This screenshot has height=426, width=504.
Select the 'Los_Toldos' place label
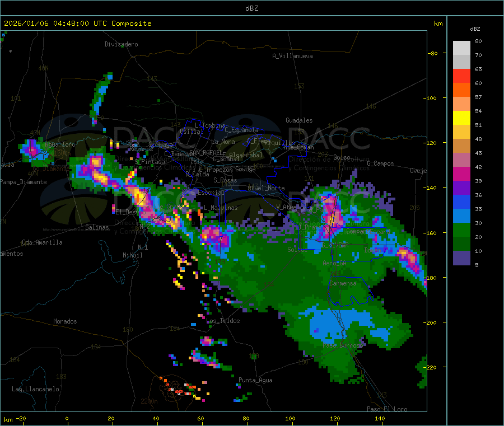[x=223, y=321]
